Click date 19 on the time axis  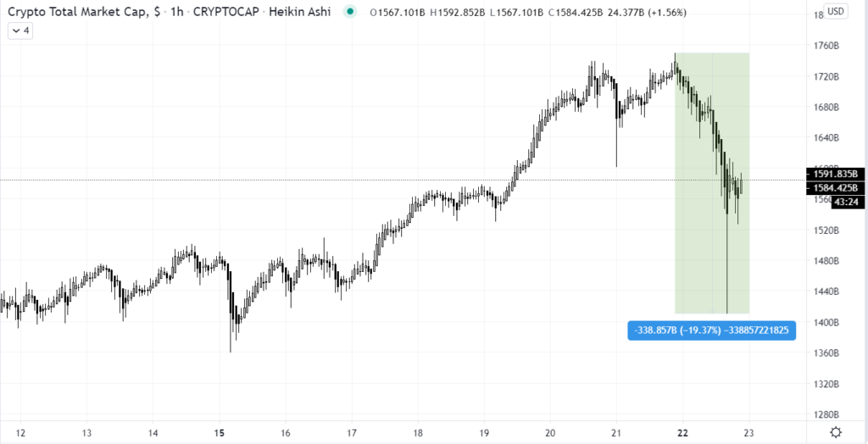pyautogui.click(x=484, y=433)
